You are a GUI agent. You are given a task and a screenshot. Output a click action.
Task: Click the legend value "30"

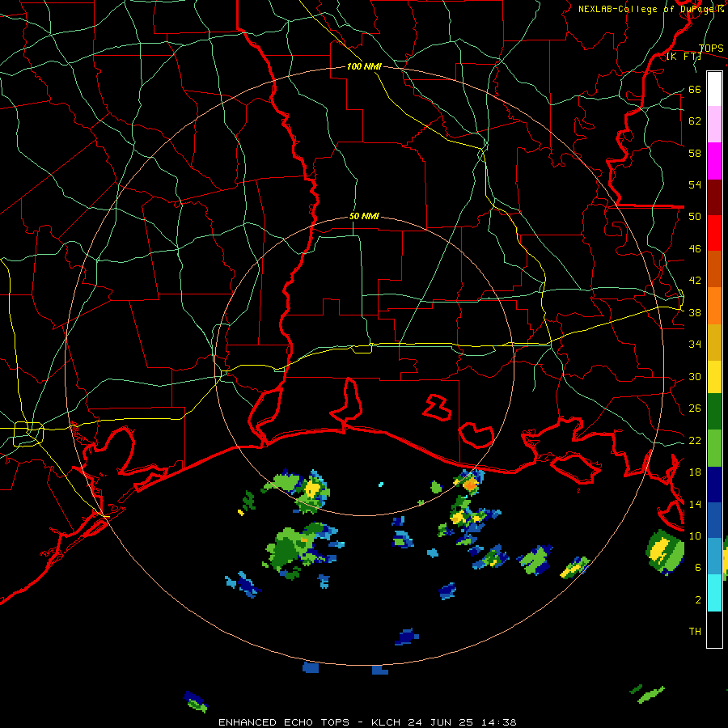pyautogui.click(x=695, y=376)
